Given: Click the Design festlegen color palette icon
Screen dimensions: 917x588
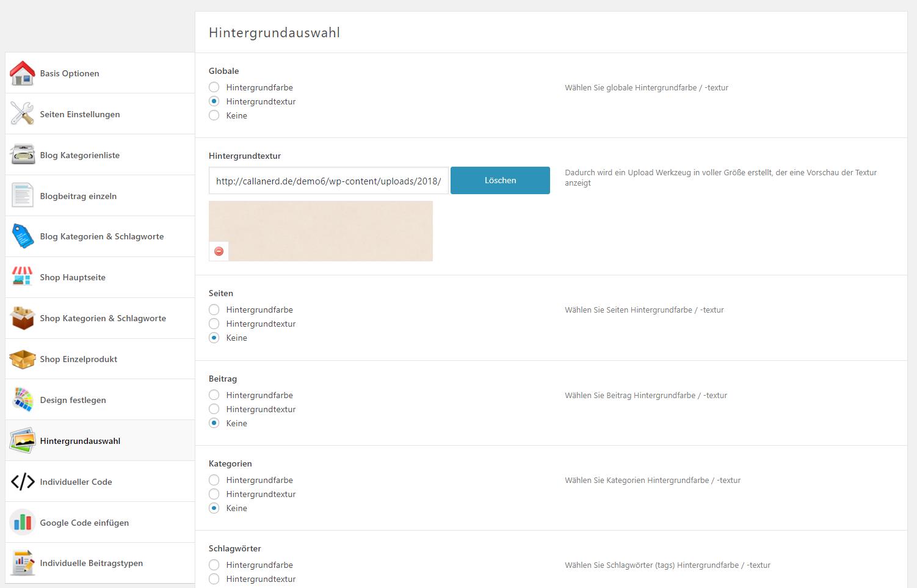Looking at the screenshot, I should click(23, 400).
